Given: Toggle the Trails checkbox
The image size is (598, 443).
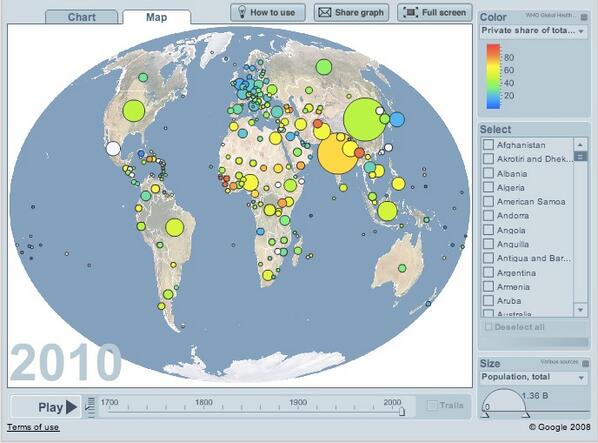Looking at the screenshot, I should [x=432, y=405].
